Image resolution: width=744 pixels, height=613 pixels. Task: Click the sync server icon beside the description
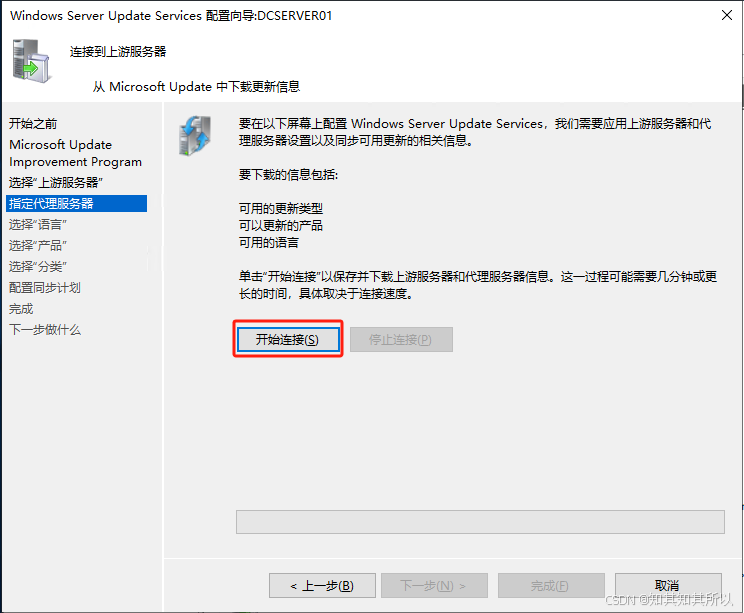tap(195, 136)
